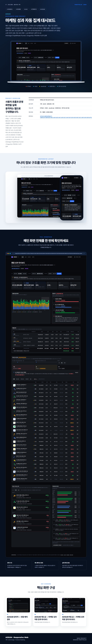Click the '# 포트폴리오' tag chip
This screenshot has height=644, width=92.
[9, 9]
